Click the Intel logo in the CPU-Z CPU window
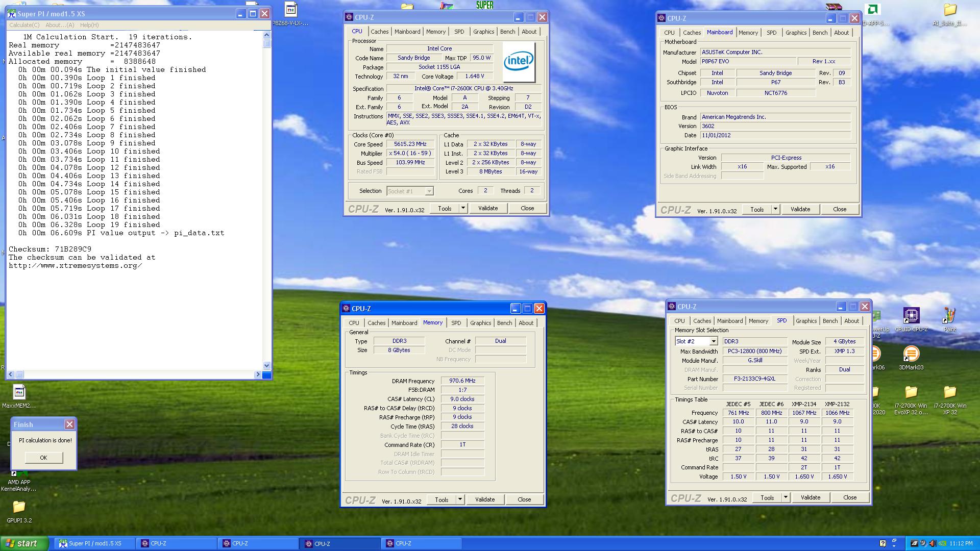980x551 pixels. 519,62
